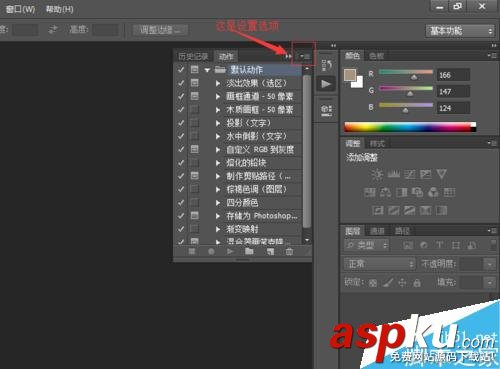Image resolution: width=500 pixels, height=369 pixels.
Task: Add a Channel Mixer adjustment icon
Action: click(x=433, y=192)
